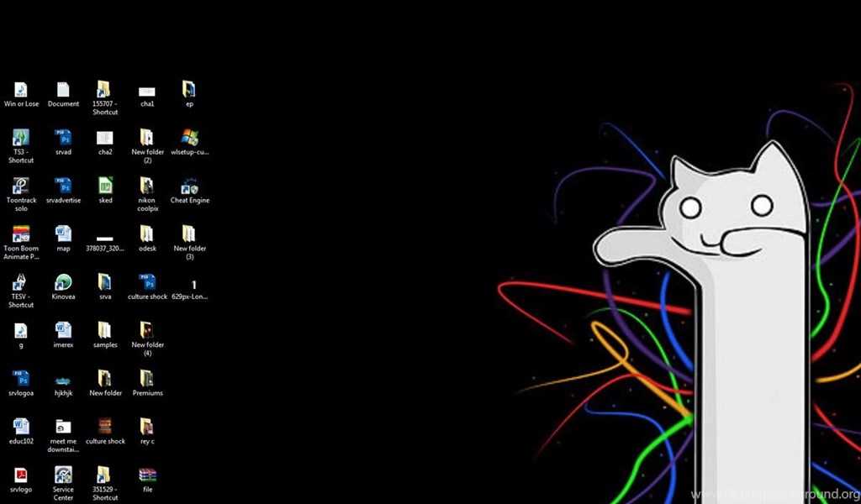Click the WinRAR archive named file
This screenshot has height=504, width=861.
pos(147,475)
